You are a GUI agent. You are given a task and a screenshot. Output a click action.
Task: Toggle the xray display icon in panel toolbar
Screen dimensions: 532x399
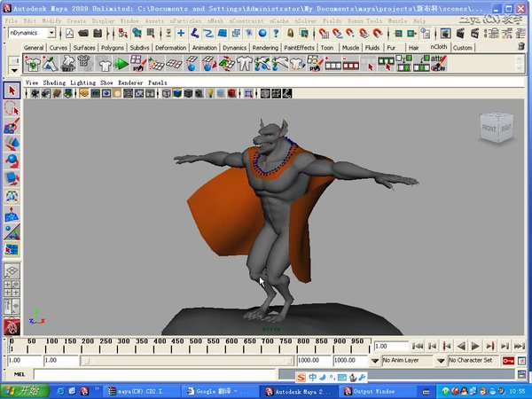(265, 93)
